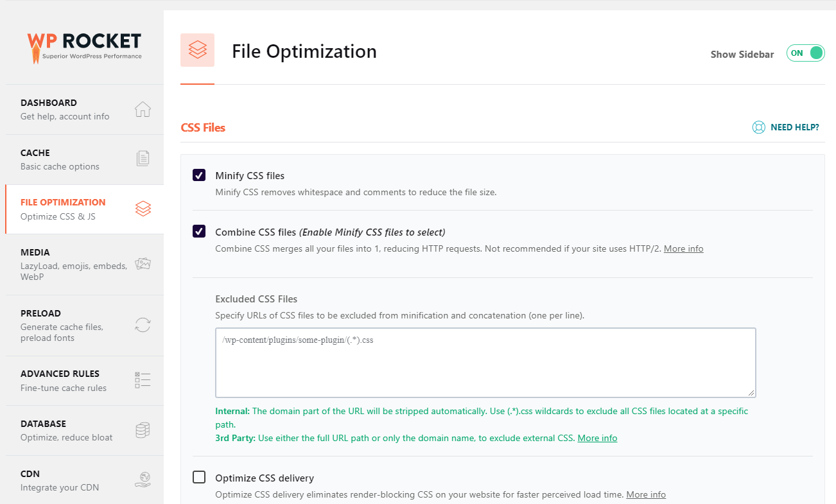836x504 pixels.
Task: Click the Database cylinder icon
Action: 143,430
